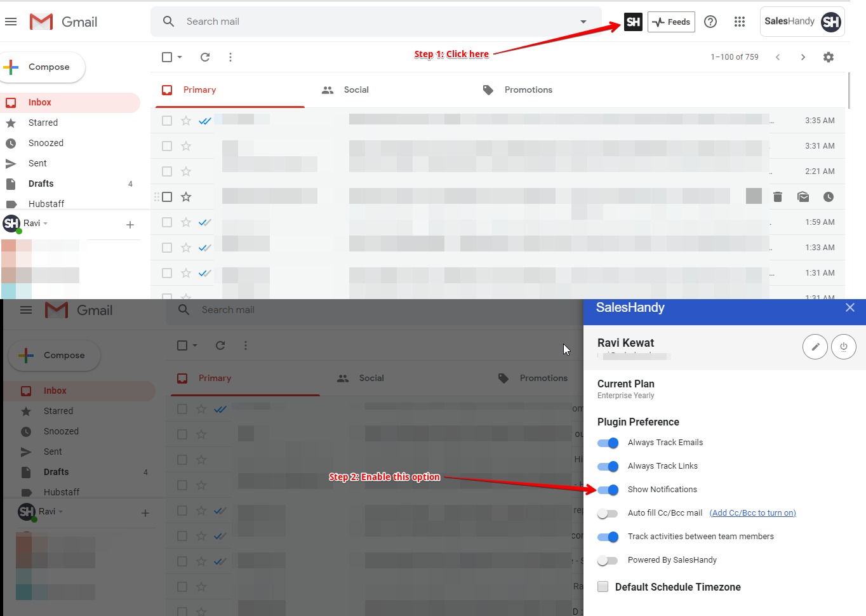The width and height of the screenshot is (866, 616).
Task: Select checkbox for 2:21 AM email
Action: click(x=167, y=171)
